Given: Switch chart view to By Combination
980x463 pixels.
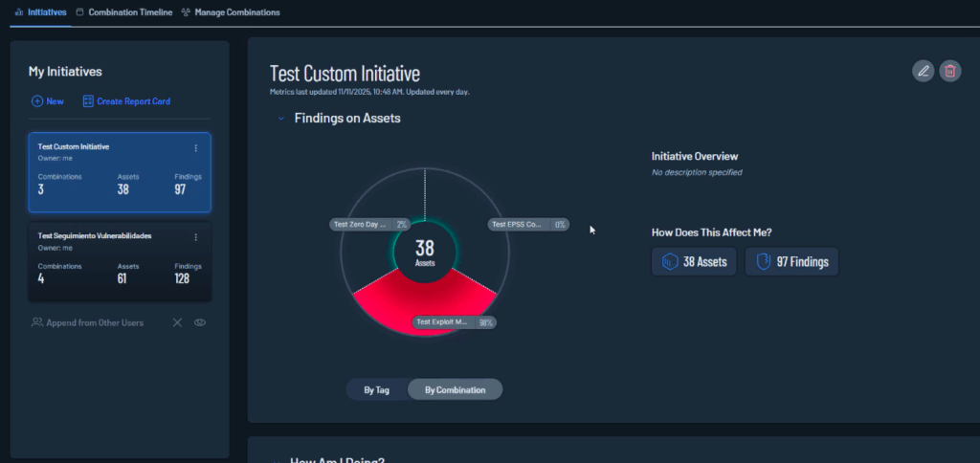Looking at the screenshot, I should (x=455, y=390).
